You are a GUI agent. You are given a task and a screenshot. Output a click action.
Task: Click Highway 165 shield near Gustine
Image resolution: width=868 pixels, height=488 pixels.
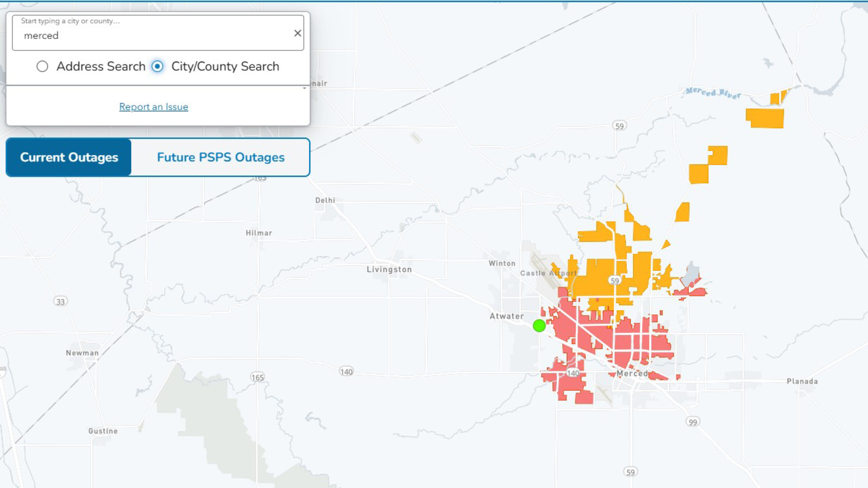(257, 377)
